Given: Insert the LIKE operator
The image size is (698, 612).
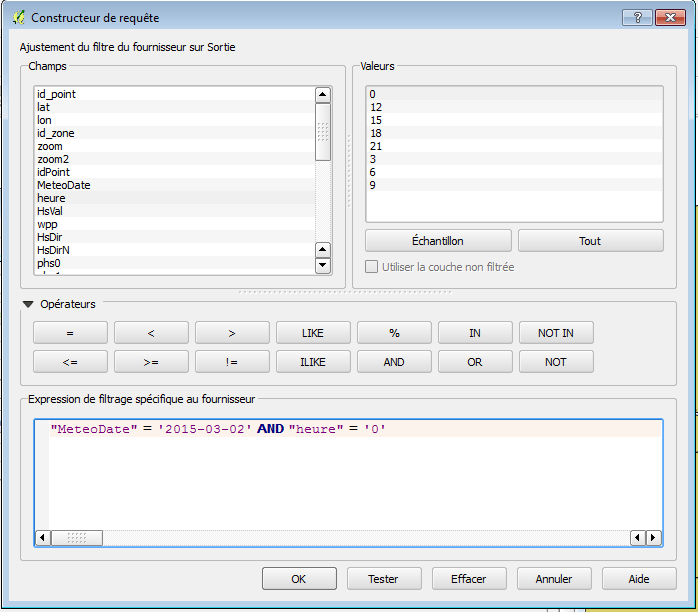Looking at the screenshot, I should [313, 333].
